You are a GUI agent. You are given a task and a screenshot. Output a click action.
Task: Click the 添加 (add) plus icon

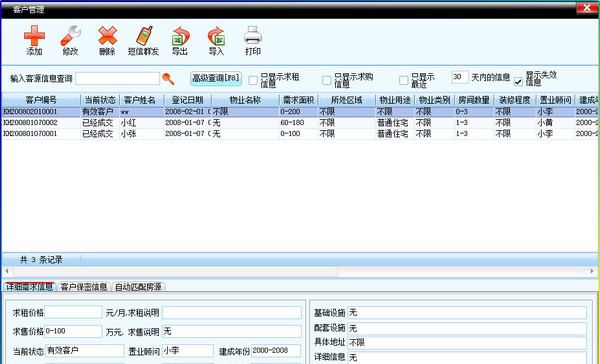point(34,36)
